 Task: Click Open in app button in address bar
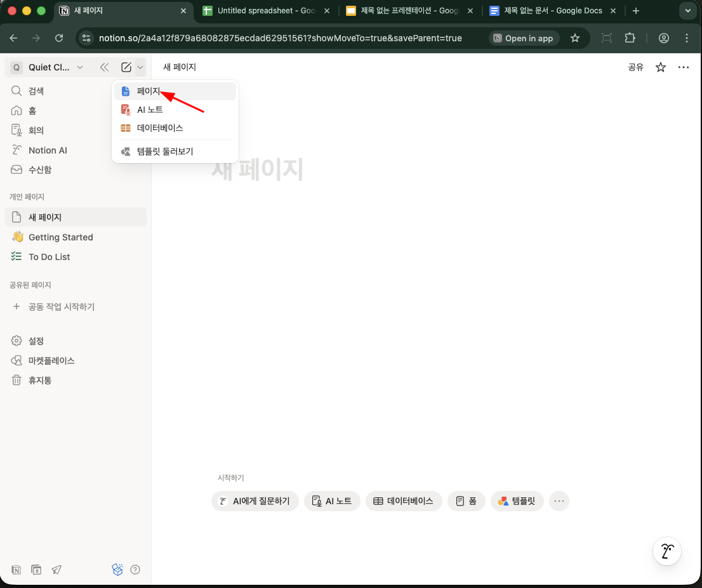523,38
